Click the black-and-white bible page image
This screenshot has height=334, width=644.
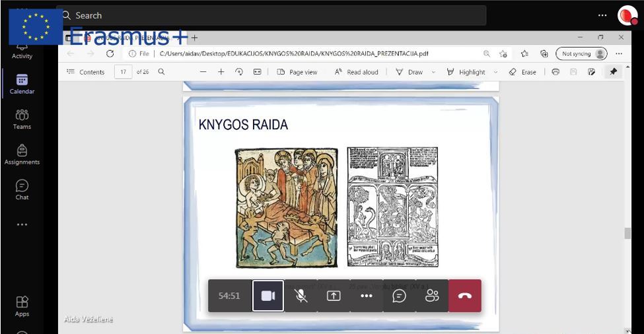pos(392,207)
